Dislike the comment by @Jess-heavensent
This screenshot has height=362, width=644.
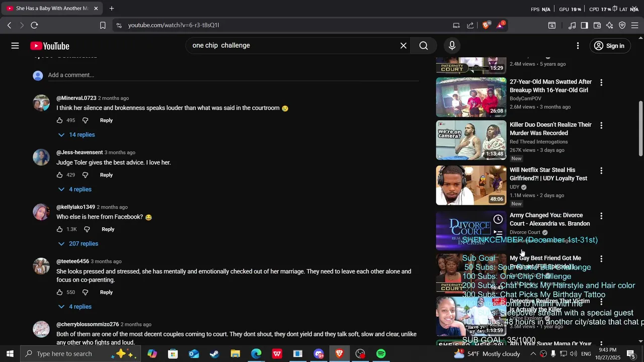click(x=85, y=175)
